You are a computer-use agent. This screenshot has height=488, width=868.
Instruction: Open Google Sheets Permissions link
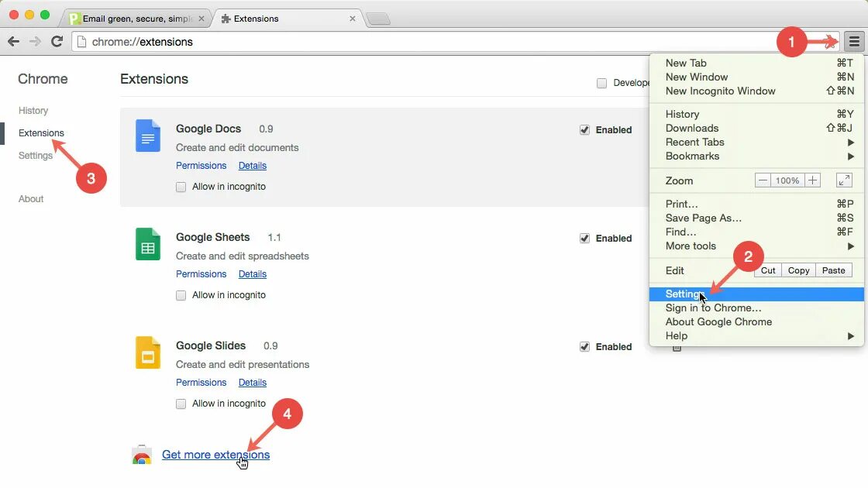[x=201, y=274]
